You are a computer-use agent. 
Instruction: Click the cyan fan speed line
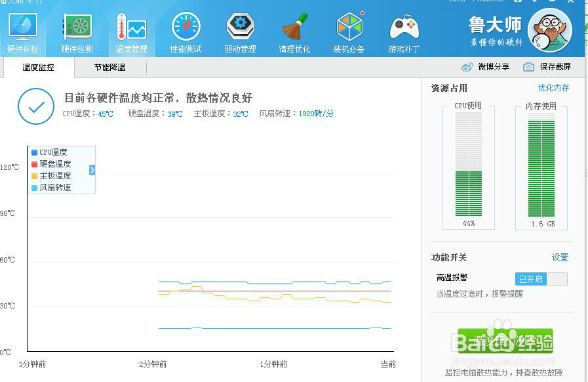pos(275,328)
